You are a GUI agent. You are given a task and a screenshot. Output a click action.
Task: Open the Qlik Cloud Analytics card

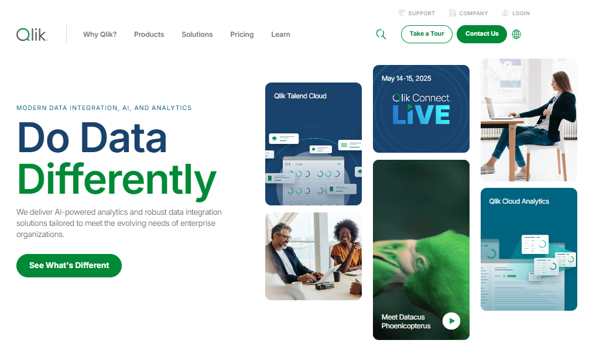click(x=529, y=249)
